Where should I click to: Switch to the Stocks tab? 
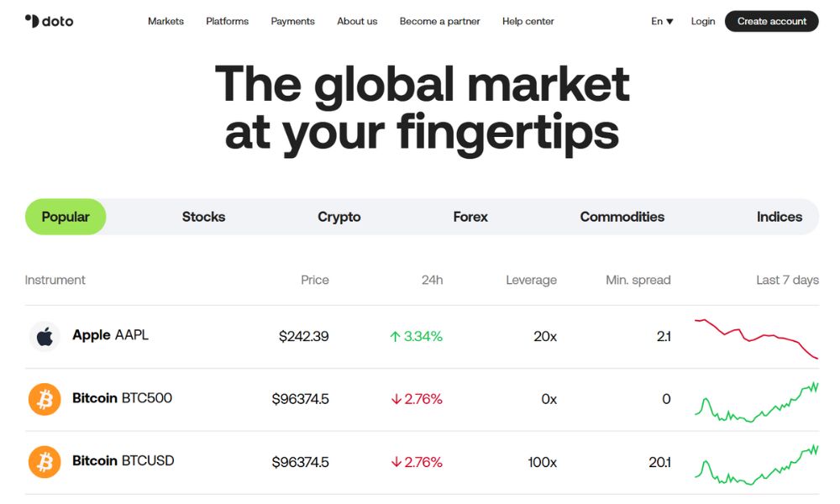[x=203, y=217]
